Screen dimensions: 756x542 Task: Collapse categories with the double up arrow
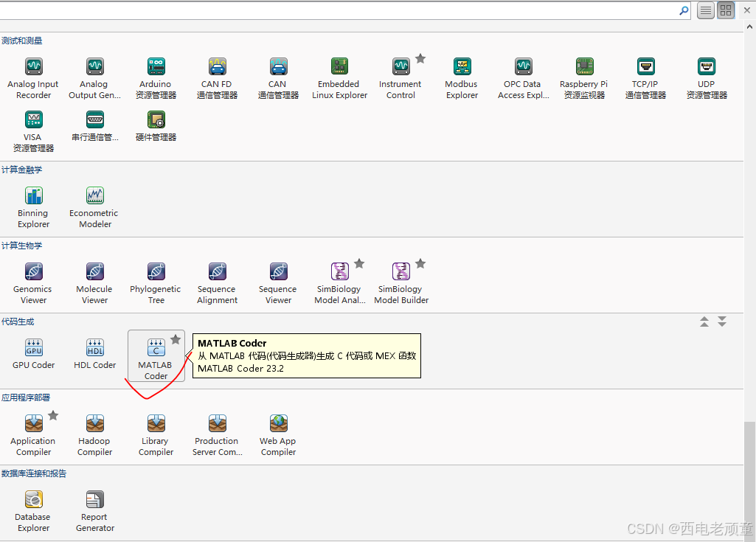coord(704,322)
